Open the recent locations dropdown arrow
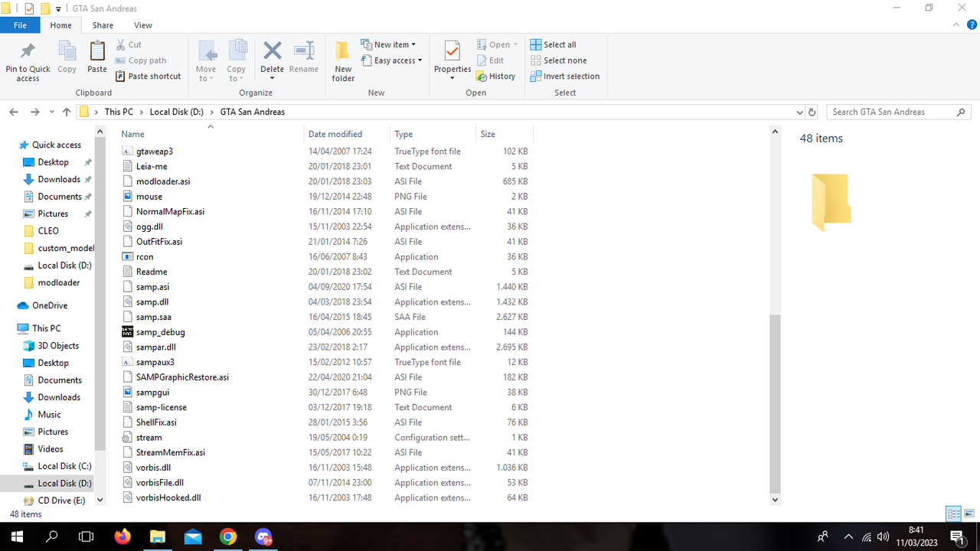 coord(52,112)
